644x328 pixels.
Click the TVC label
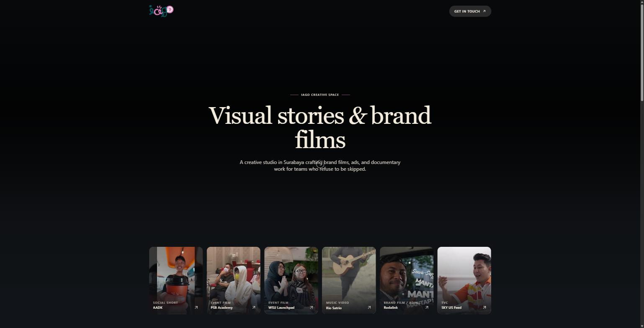click(445, 302)
